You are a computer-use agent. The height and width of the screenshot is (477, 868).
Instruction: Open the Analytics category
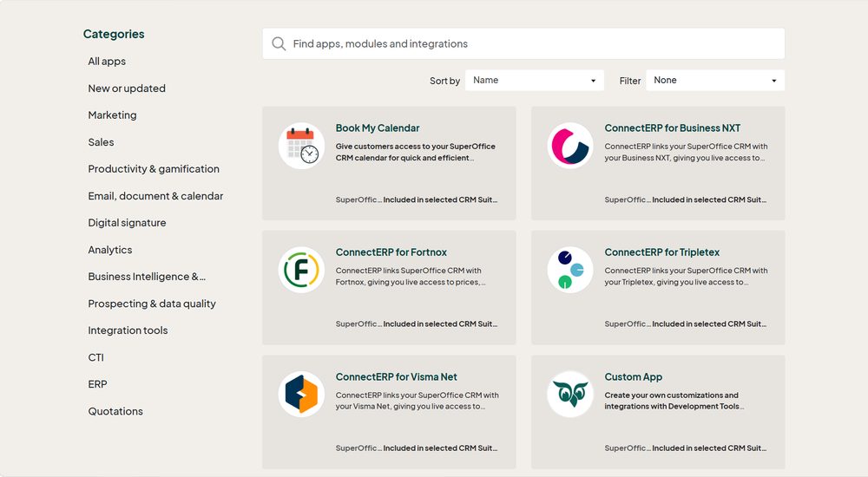click(110, 250)
